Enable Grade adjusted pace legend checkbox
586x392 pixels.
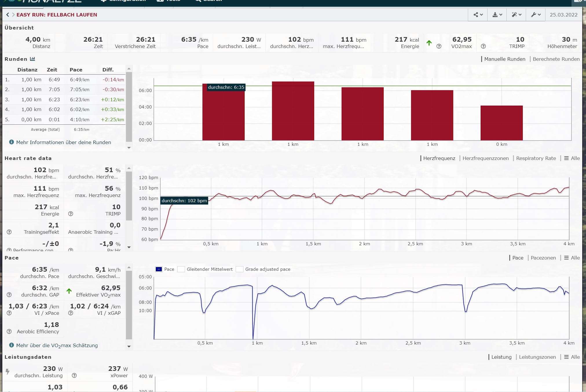[239, 269]
